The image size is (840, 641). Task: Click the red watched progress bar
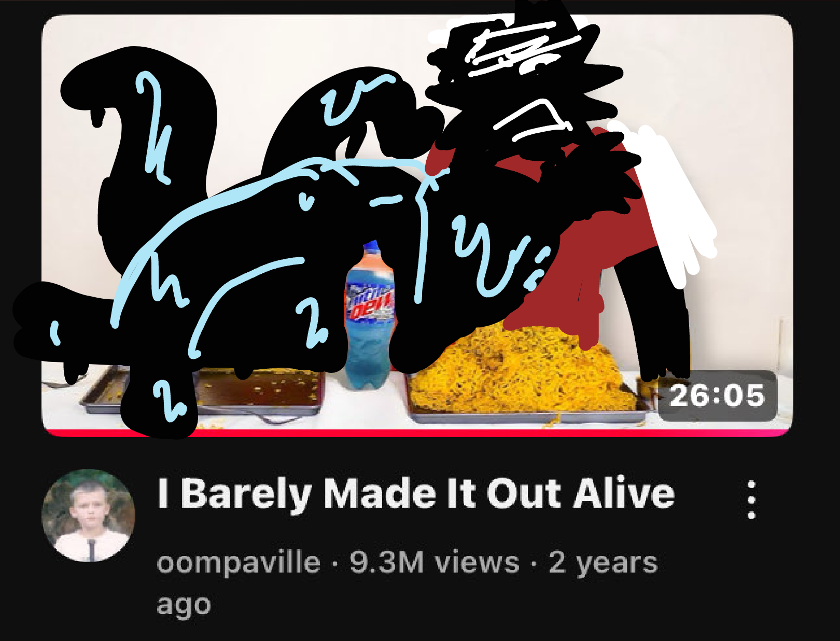(x=417, y=433)
